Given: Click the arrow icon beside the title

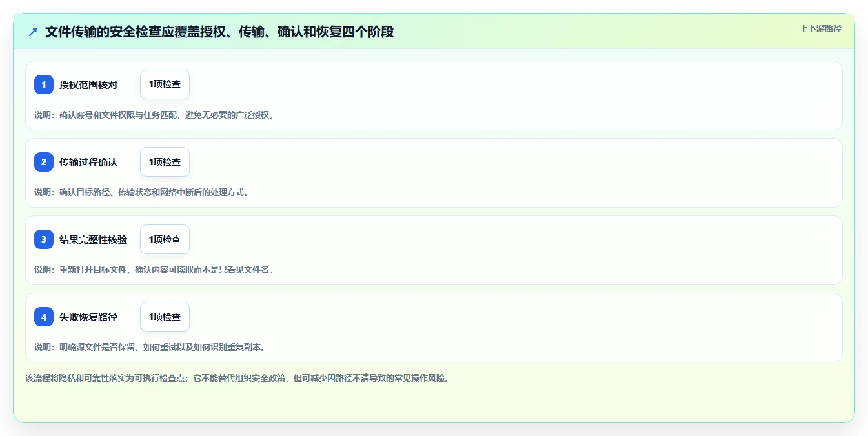Looking at the screenshot, I should point(33,32).
